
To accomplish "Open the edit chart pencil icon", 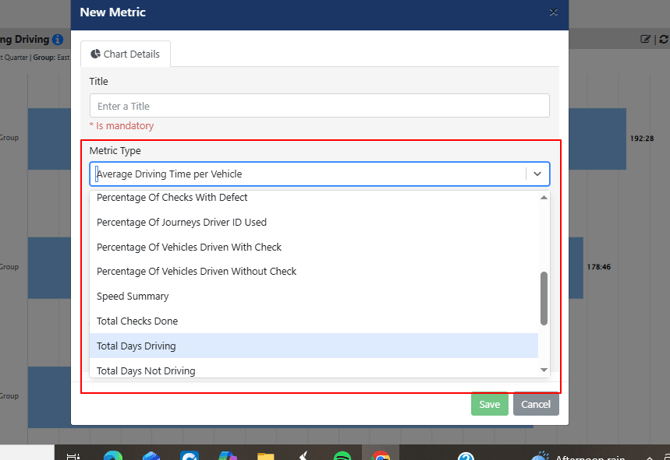I will pyautogui.click(x=645, y=39).
